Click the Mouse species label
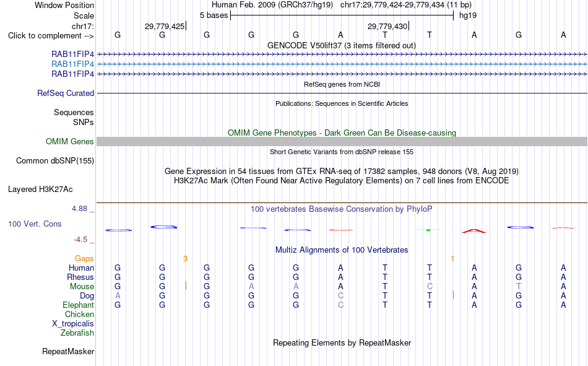Image resolution: width=588 pixels, height=366 pixels. coord(82,286)
